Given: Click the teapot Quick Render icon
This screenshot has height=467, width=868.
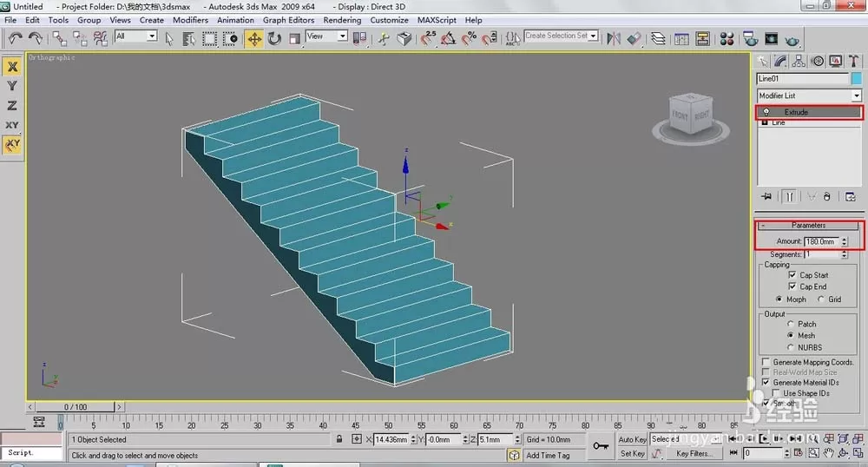Looking at the screenshot, I should (792, 40).
